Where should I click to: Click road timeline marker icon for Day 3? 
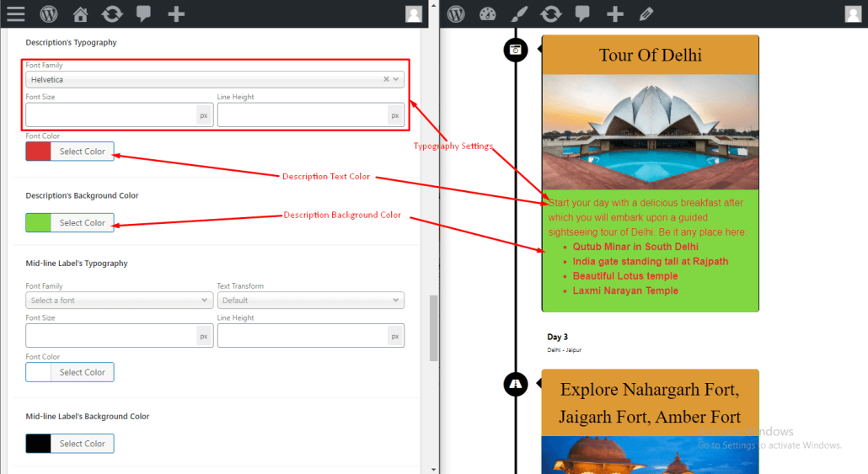[x=516, y=384]
